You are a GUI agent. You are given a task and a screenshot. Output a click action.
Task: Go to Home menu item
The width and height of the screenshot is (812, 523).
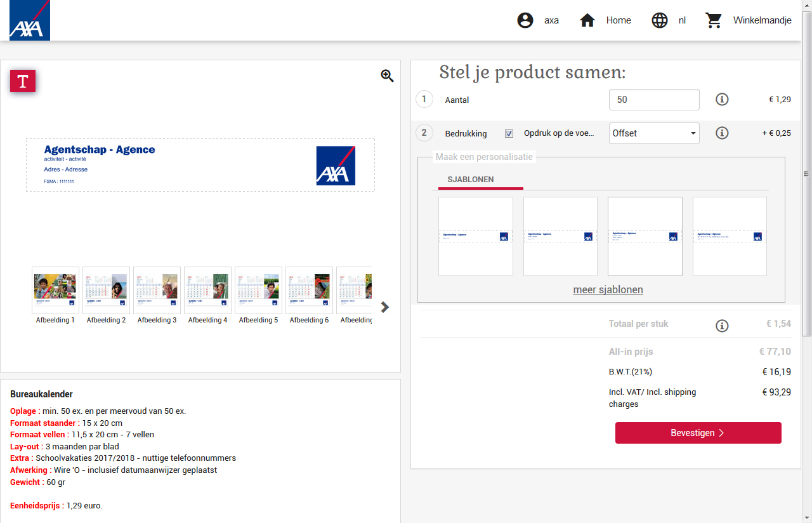pyautogui.click(x=619, y=20)
